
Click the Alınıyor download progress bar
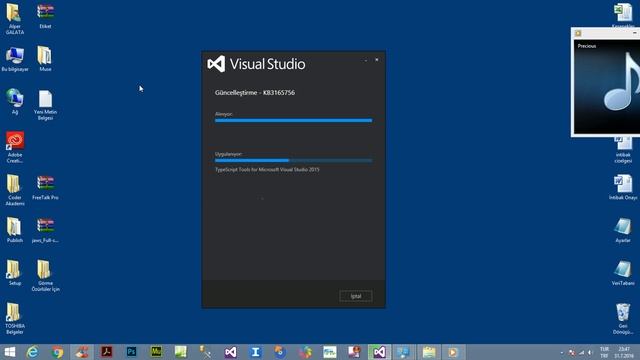pos(293,120)
